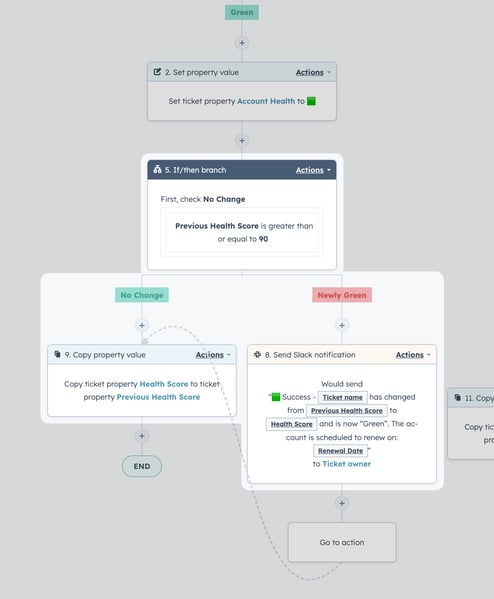Click the plus below the Slack notification card
Viewport: 494px width, 599px height.
pos(342,503)
